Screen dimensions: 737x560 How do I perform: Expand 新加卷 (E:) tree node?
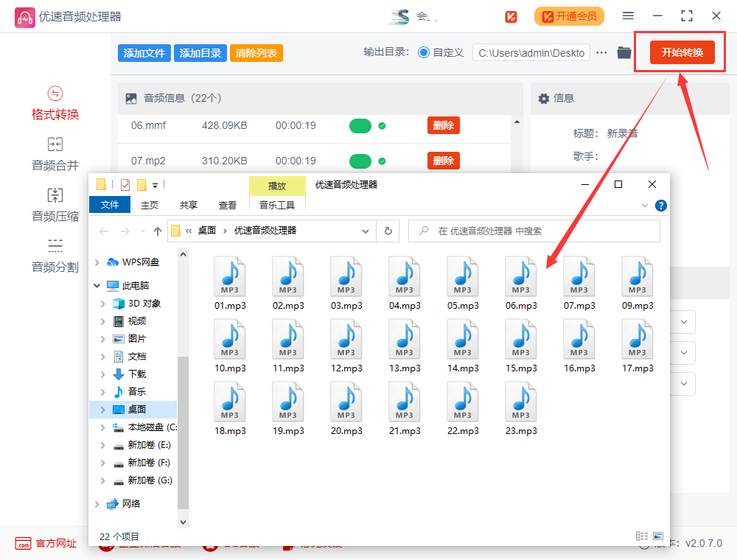pyautogui.click(x=103, y=445)
